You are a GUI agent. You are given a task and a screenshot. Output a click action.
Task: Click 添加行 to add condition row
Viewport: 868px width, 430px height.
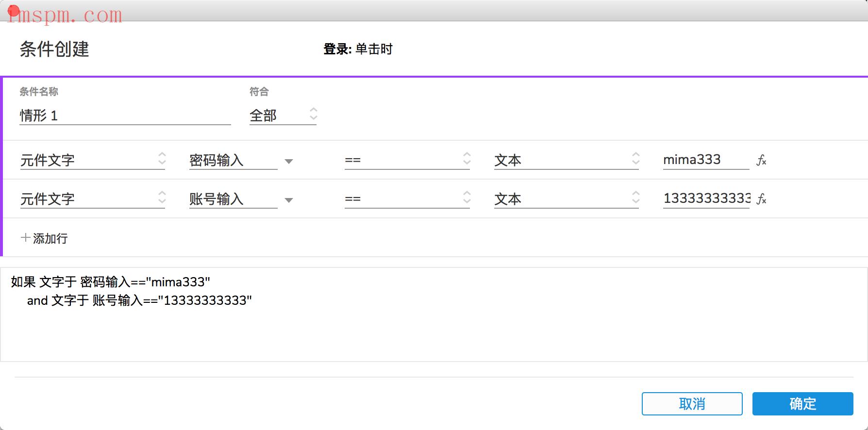[x=44, y=238]
